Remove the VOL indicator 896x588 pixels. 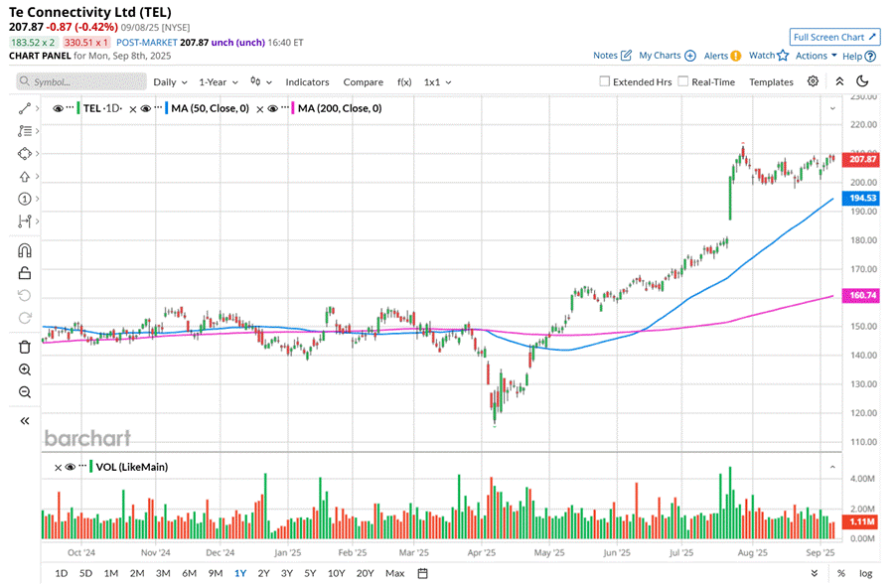coord(58,468)
